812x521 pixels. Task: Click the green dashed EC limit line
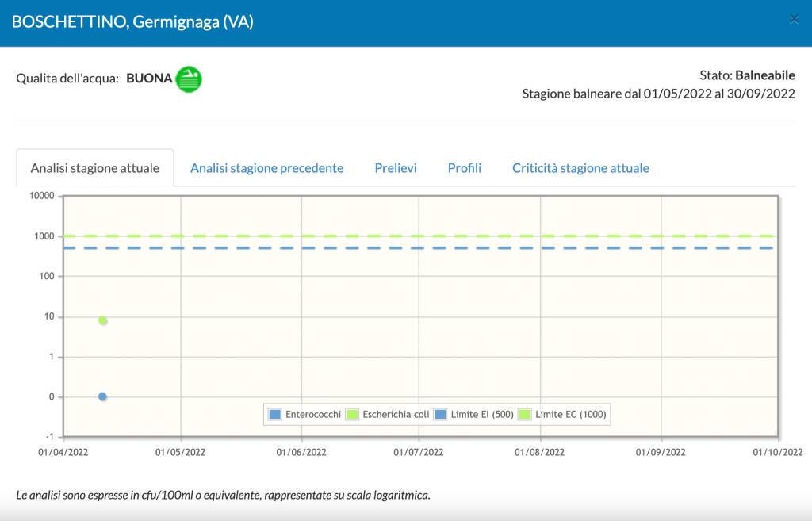point(476,236)
